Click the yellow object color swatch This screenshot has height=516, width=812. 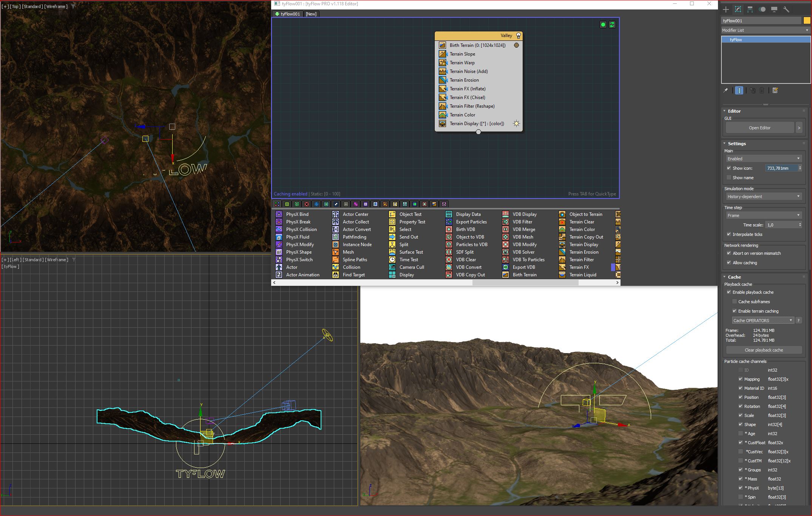(x=807, y=21)
